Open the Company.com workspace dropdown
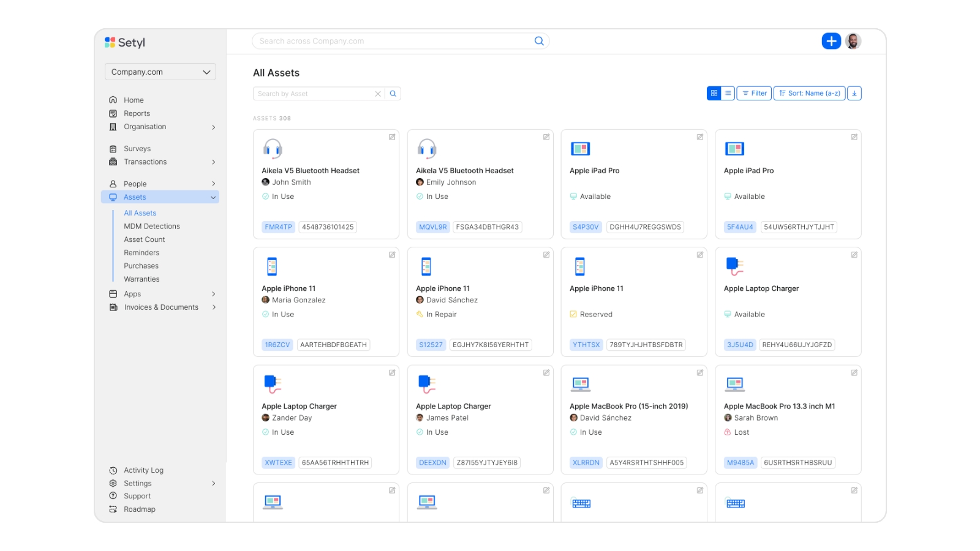The image size is (980, 551). [160, 72]
